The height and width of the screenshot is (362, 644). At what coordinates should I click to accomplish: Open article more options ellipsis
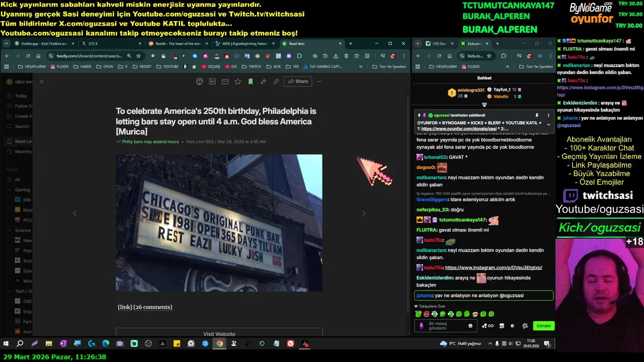[x=319, y=81]
